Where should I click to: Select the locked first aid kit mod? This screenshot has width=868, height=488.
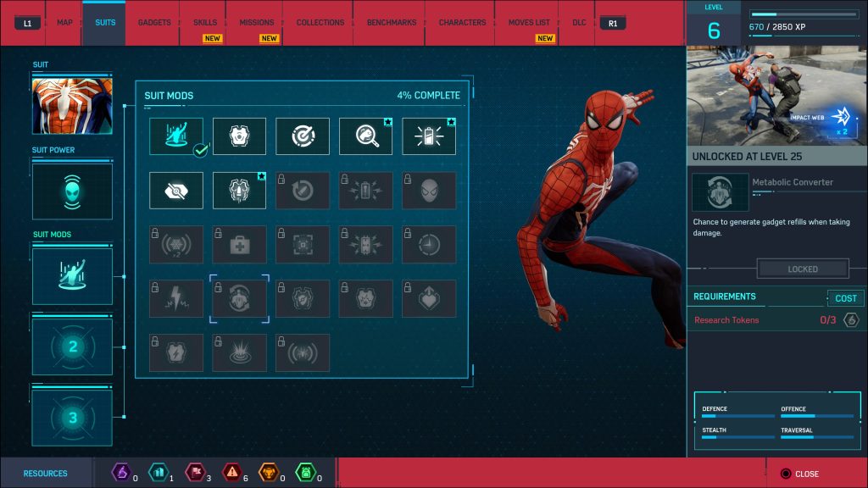[x=239, y=244]
